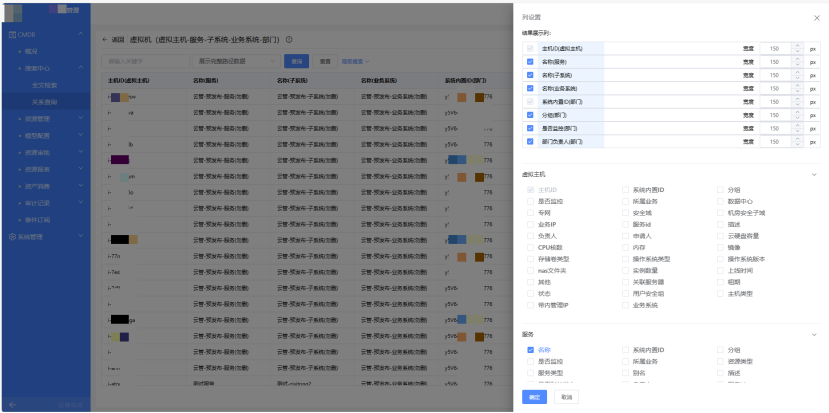Viewport: 829px width, 413px height.
Task: Click the width field for 部门负责人(部门)
Action: (776, 141)
